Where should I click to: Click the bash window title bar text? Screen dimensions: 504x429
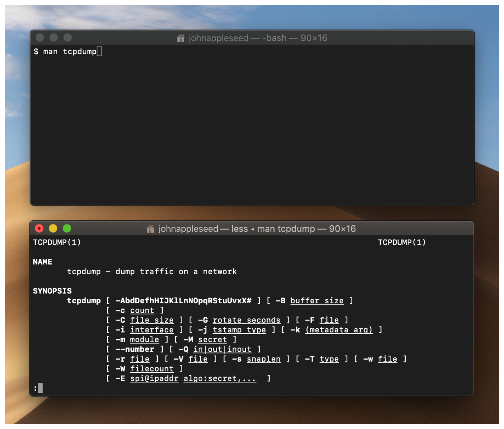(258, 38)
